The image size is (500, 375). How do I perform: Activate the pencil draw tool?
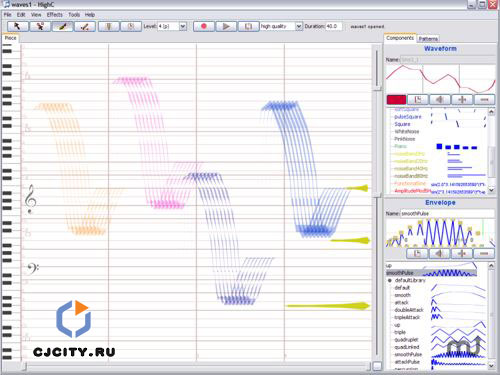[63, 26]
